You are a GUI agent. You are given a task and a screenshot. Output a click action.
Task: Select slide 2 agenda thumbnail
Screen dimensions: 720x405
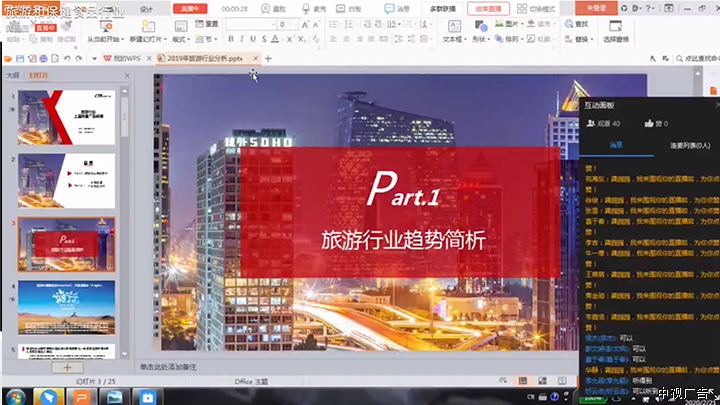coord(67,180)
